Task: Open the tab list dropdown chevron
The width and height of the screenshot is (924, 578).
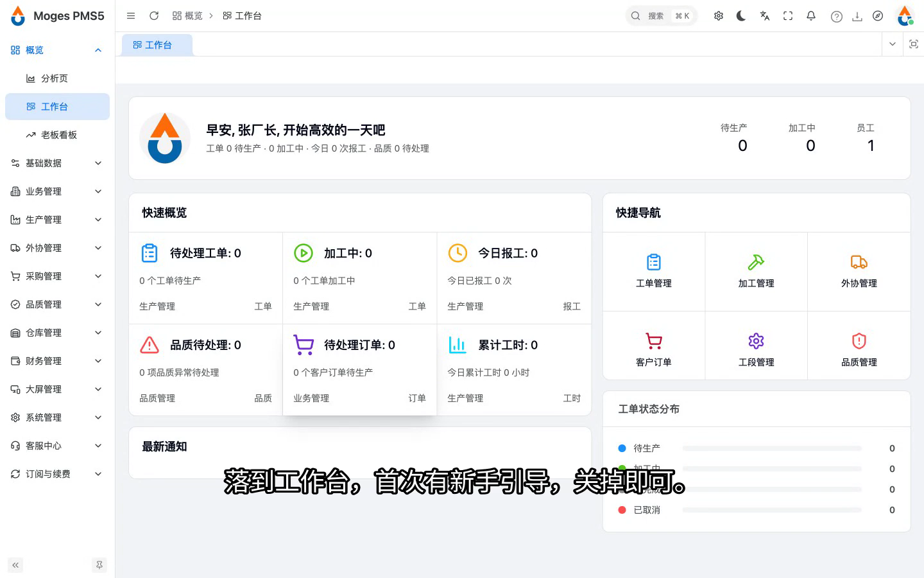Action: (893, 44)
